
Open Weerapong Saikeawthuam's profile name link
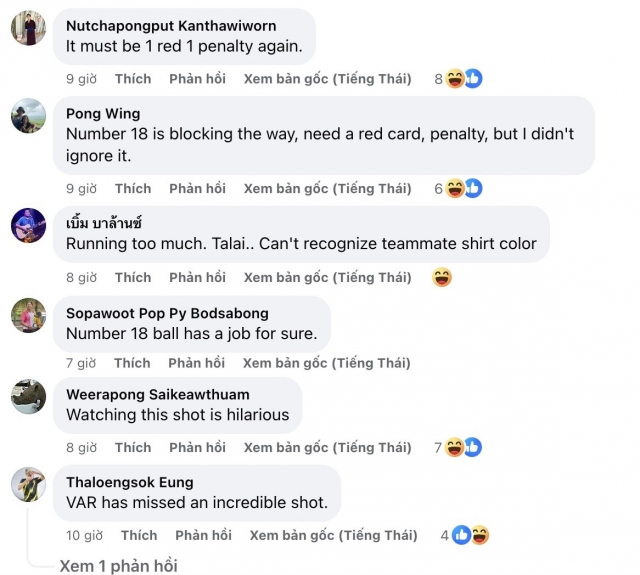[x=158, y=394]
